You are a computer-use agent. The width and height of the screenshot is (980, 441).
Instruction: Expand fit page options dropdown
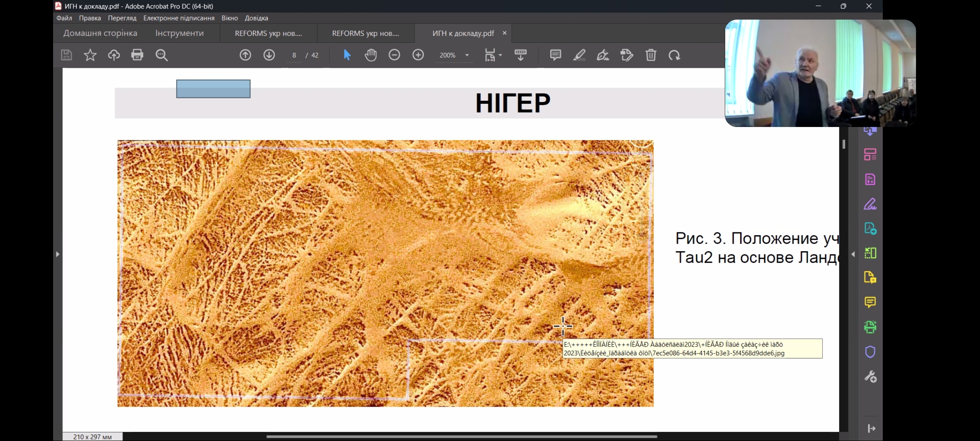[500, 55]
